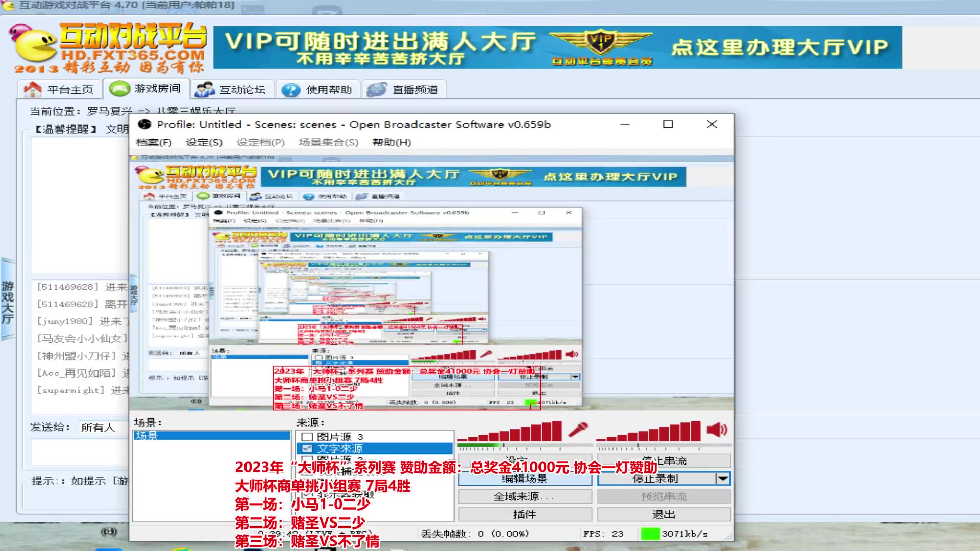Click the small icon in the platform window title bar
This screenshot has height=551, width=980.
8,5
